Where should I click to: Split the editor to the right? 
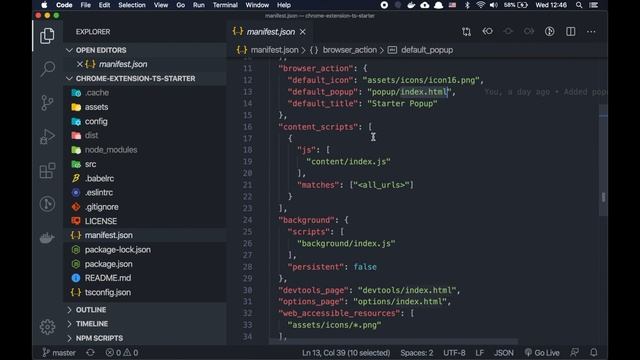point(571,31)
